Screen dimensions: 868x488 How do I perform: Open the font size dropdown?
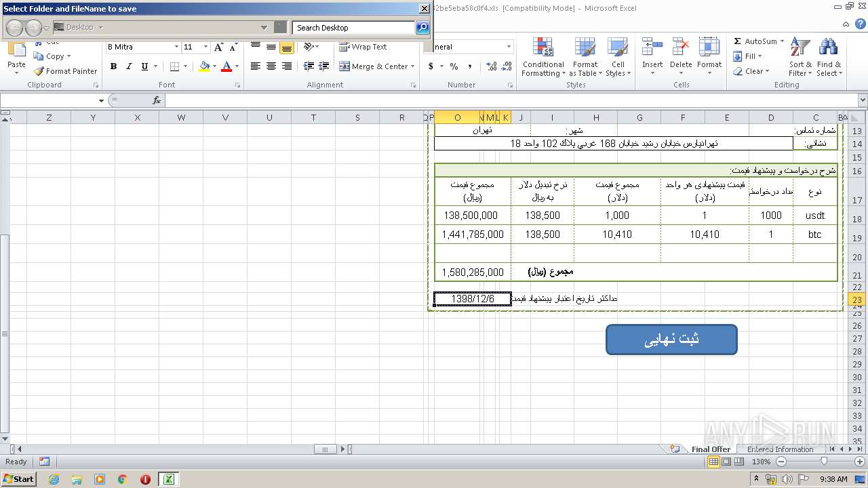click(207, 47)
